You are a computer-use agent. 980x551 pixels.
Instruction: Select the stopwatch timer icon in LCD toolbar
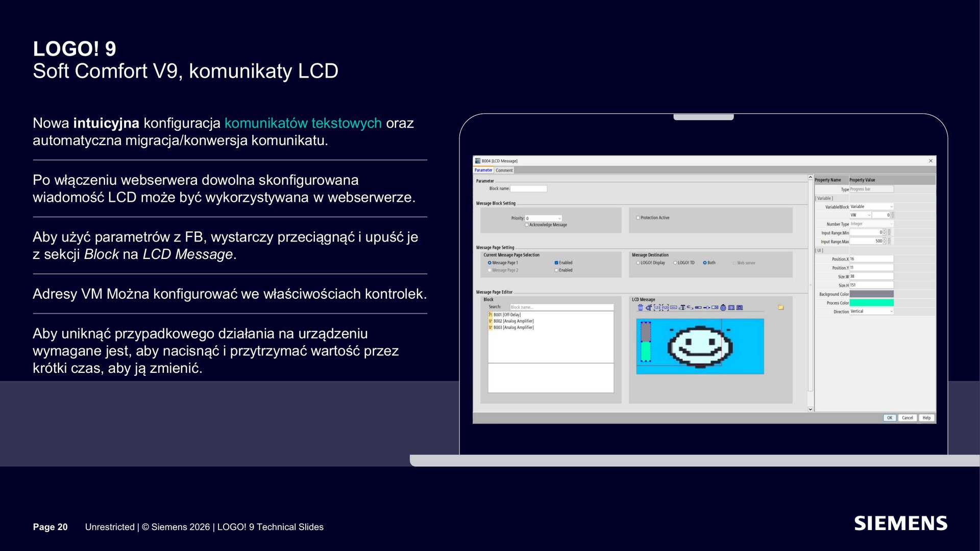tap(723, 307)
